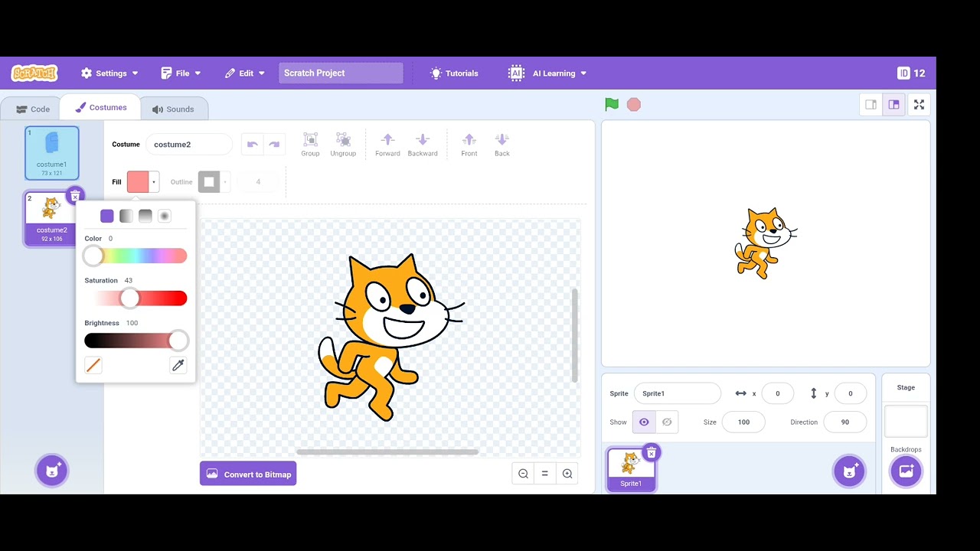Enter full screen stage mode
The height and width of the screenshot is (551, 980).
[920, 105]
